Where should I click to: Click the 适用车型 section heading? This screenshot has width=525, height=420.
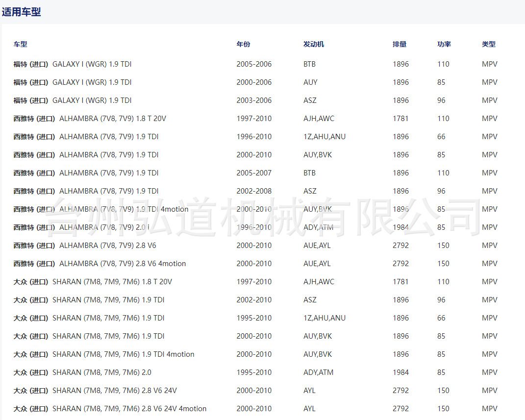(21, 12)
